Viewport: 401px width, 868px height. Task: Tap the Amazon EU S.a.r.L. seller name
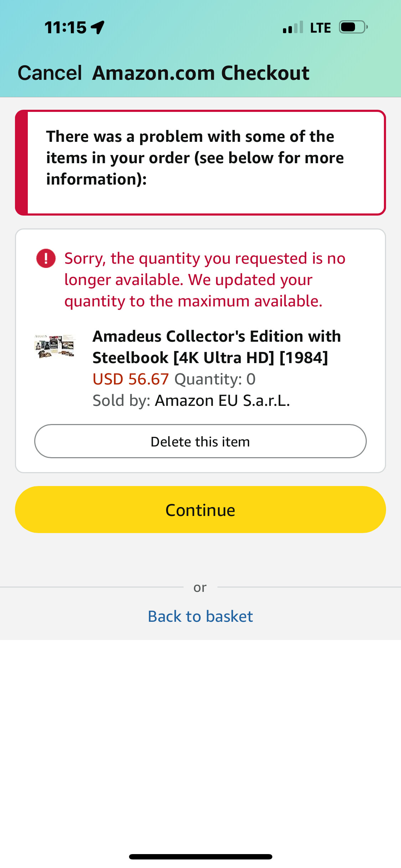tap(222, 401)
